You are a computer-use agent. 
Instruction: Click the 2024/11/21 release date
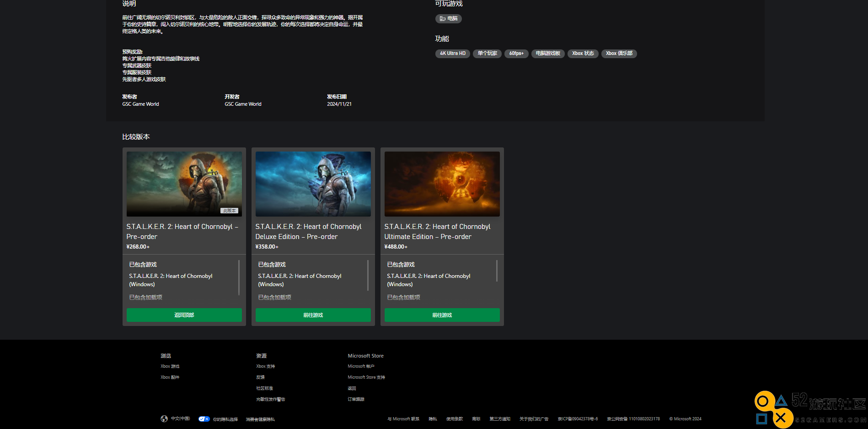point(339,104)
